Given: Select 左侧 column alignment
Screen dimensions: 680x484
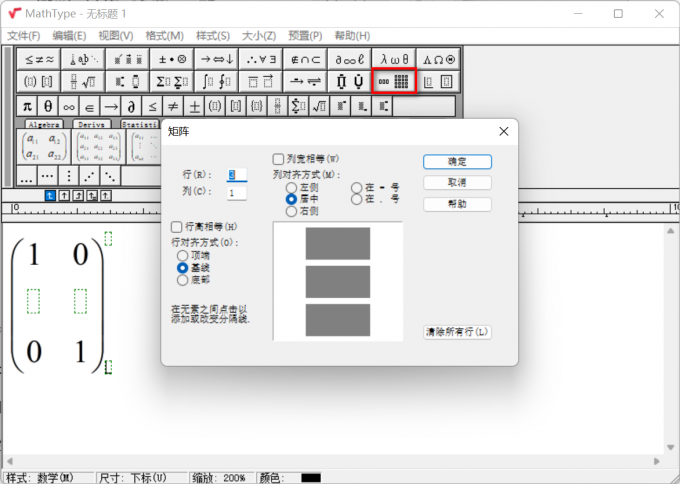Looking at the screenshot, I should [x=291, y=188].
